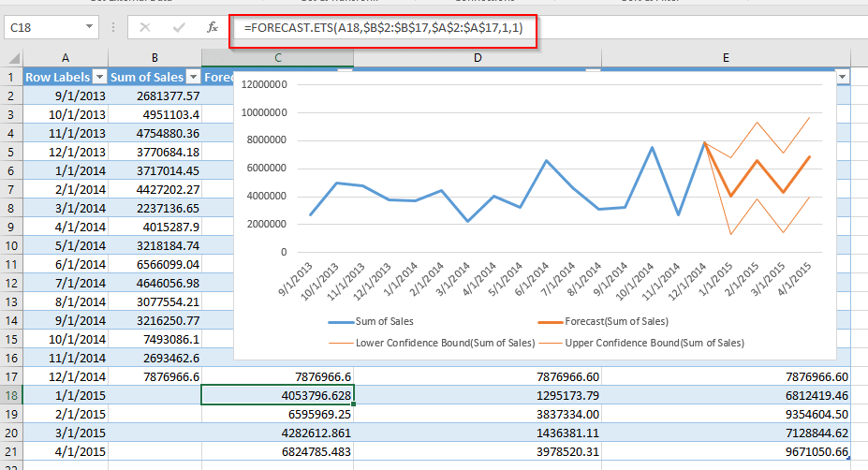Image resolution: width=868 pixels, height=470 pixels.
Task: Open the Insert Function fx dialog
Action: [213, 28]
